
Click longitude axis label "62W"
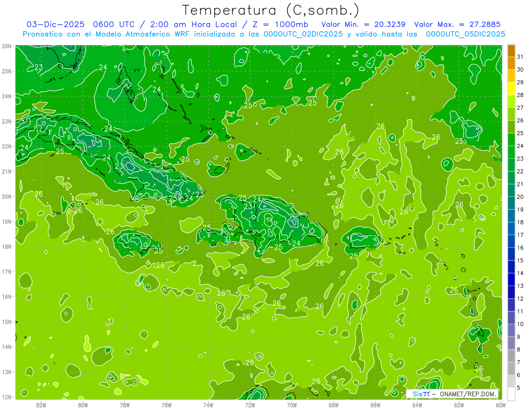459,405
